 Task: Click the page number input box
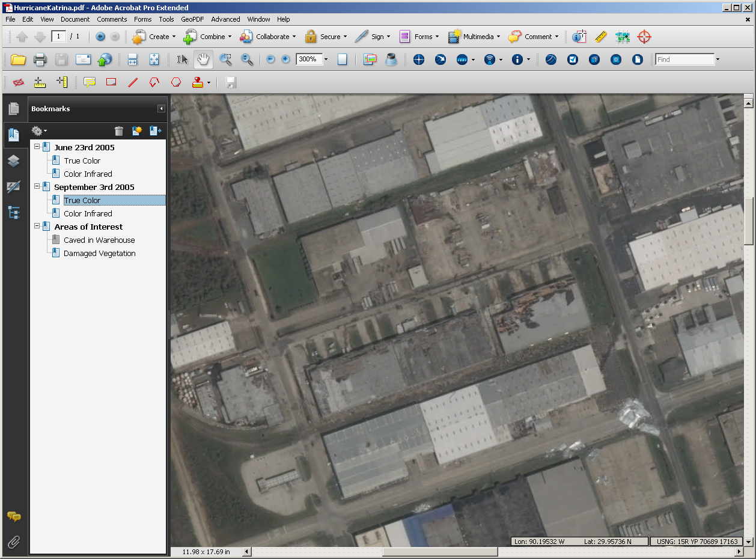coord(58,37)
